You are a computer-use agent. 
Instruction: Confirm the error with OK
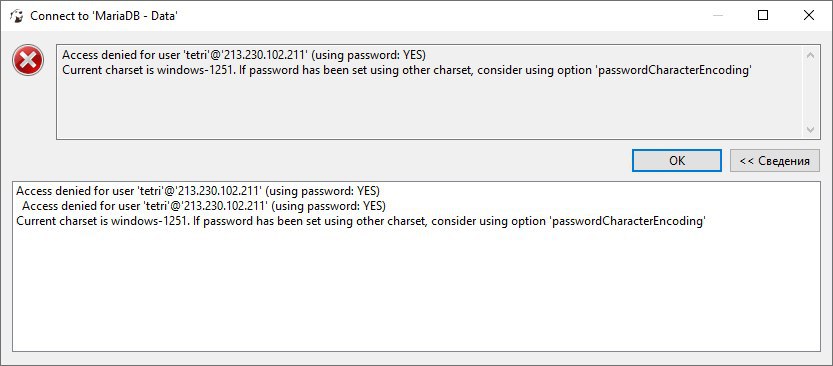point(677,160)
